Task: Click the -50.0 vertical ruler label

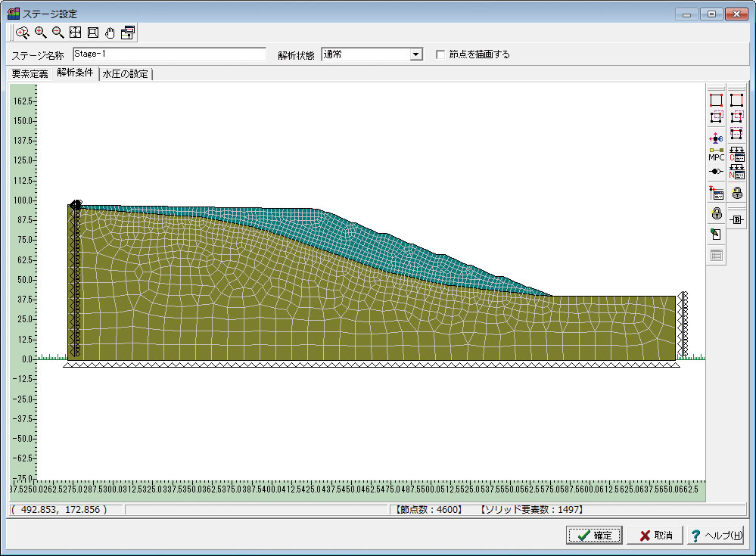Action: pyautogui.click(x=22, y=439)
